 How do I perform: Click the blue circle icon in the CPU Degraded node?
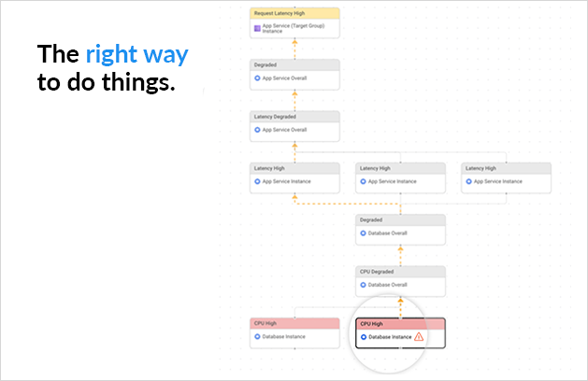pyautogui.click(x=364, y=284)
